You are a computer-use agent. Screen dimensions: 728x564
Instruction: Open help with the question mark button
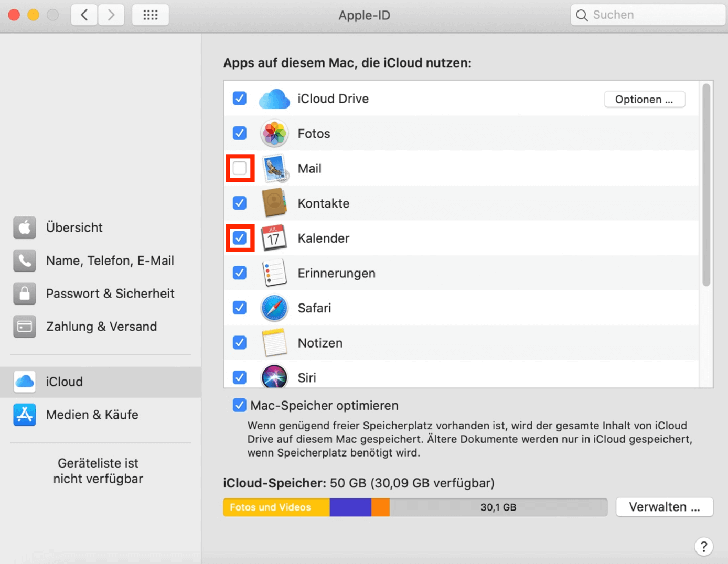click(704, 546)
